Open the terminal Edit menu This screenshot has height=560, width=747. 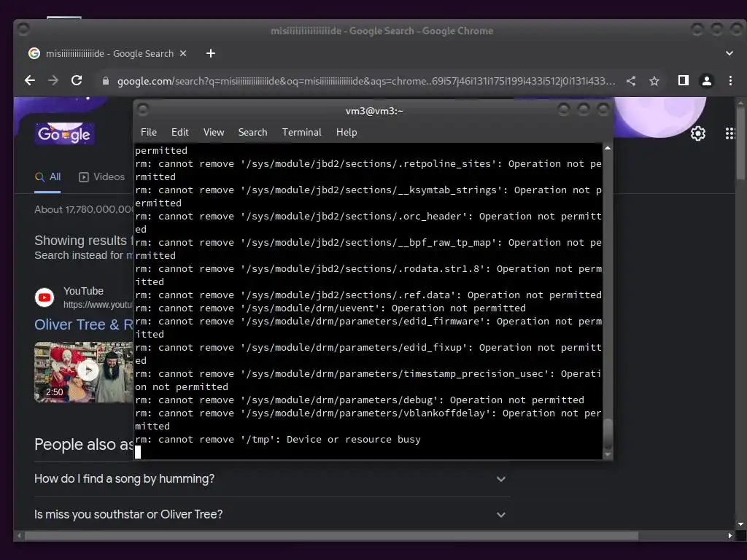(180, 133)
